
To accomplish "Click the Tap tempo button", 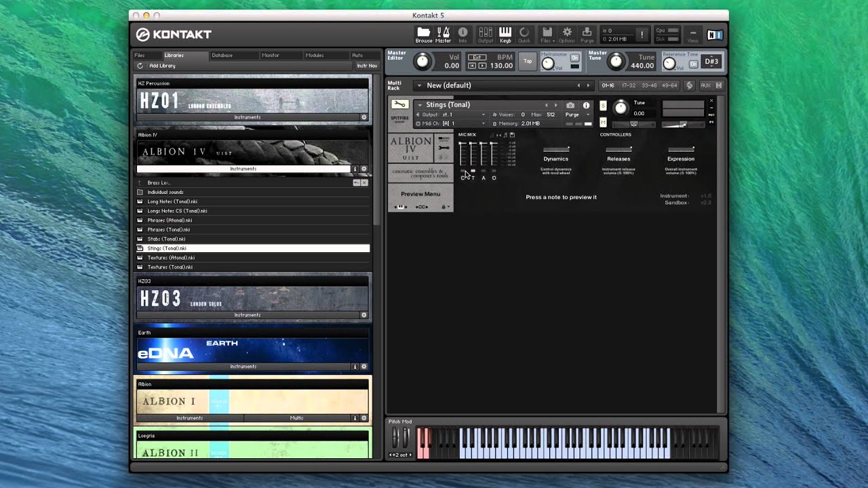I will pos(528,62).
